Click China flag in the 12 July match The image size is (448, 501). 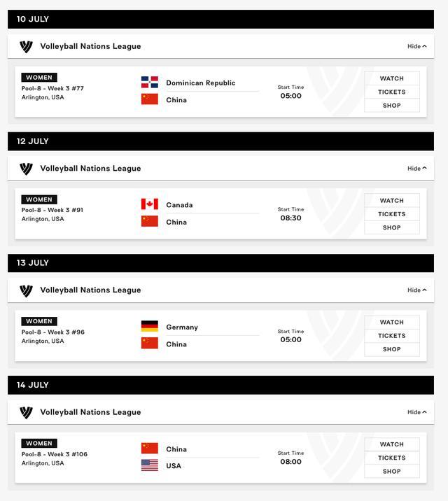pos(150,221)
